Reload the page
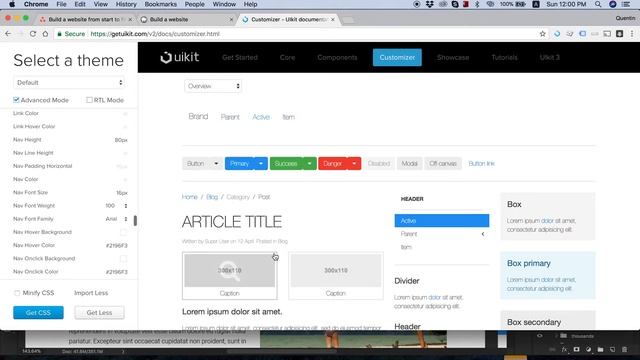The height and width of the screenshot is (360, 640). pos(33,34)
